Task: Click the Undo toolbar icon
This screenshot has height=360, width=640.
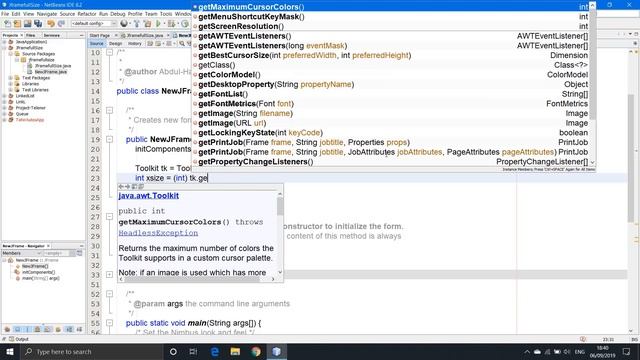Action: [x=51, y=24]
